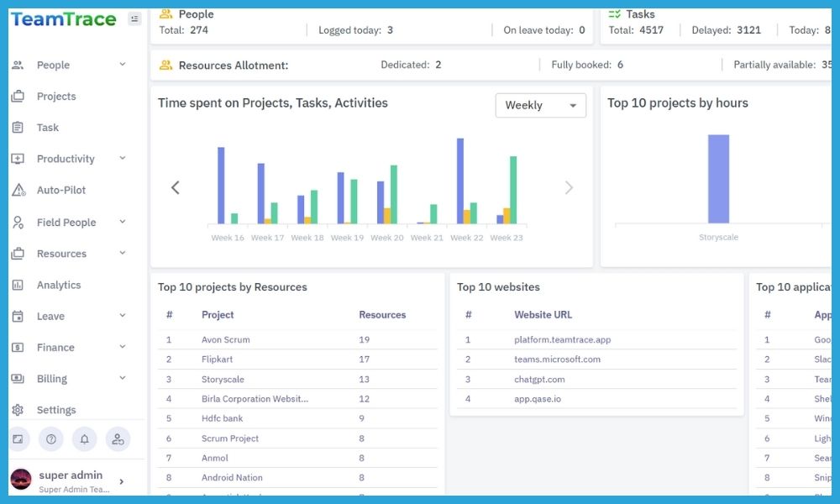Click the Analytics chart icon
This screenshot has height=504, width=840.
click(18, 285)
